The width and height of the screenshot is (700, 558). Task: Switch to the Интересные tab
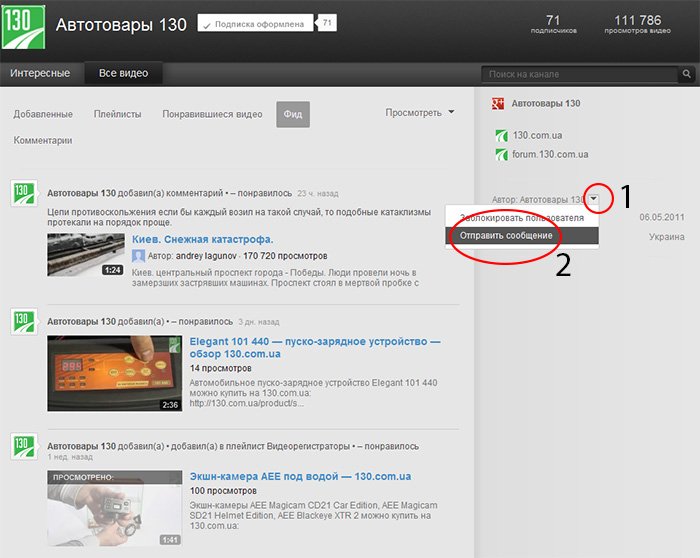pyautogui.click(x=40, y=73)
